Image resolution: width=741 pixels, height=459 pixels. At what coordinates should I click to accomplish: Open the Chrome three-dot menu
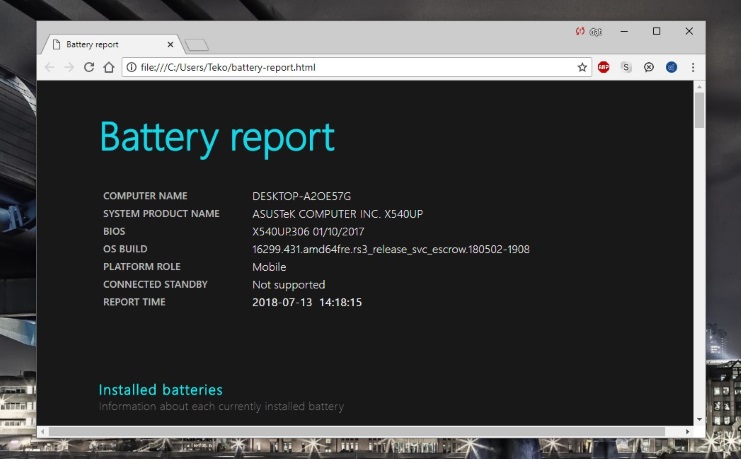pyautogui.click(x=693, y=67)
